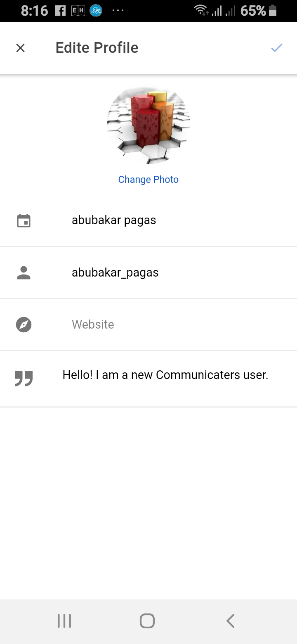
Task: Tap the Facebook notification icon in status bar
Action: click(x=60, y=11)
